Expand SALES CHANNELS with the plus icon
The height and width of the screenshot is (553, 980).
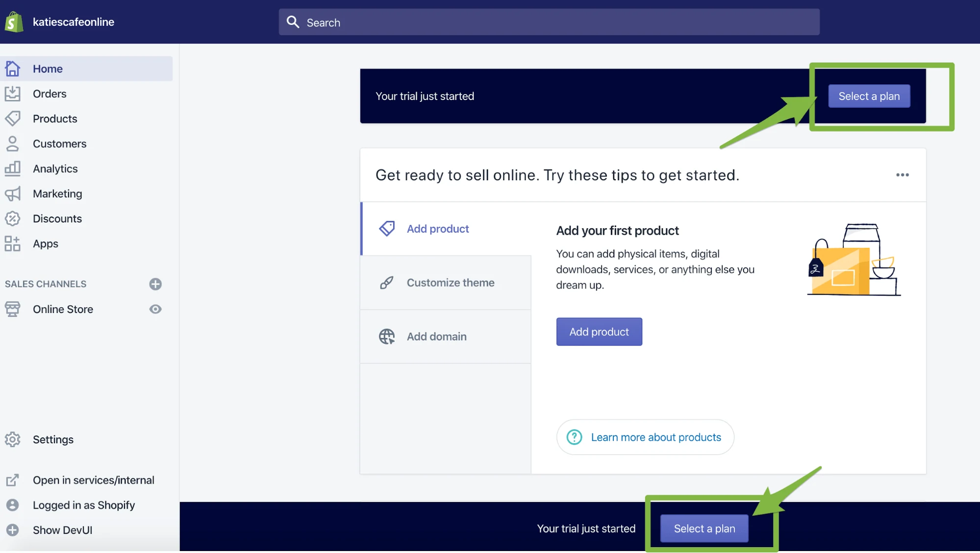point(155,284)
